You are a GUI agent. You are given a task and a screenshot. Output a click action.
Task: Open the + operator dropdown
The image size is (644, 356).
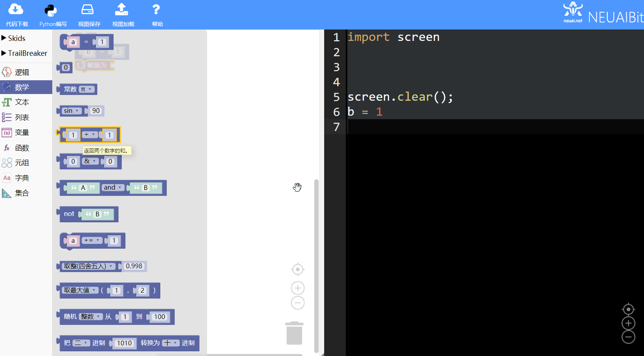(90, 135)
